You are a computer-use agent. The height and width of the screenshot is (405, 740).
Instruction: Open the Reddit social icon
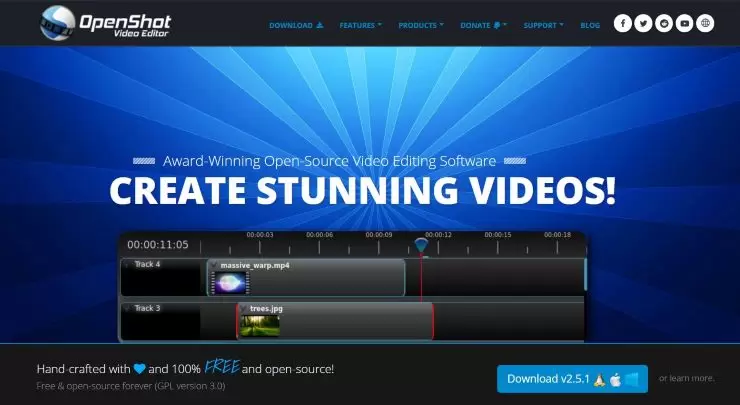pos(664,23)
